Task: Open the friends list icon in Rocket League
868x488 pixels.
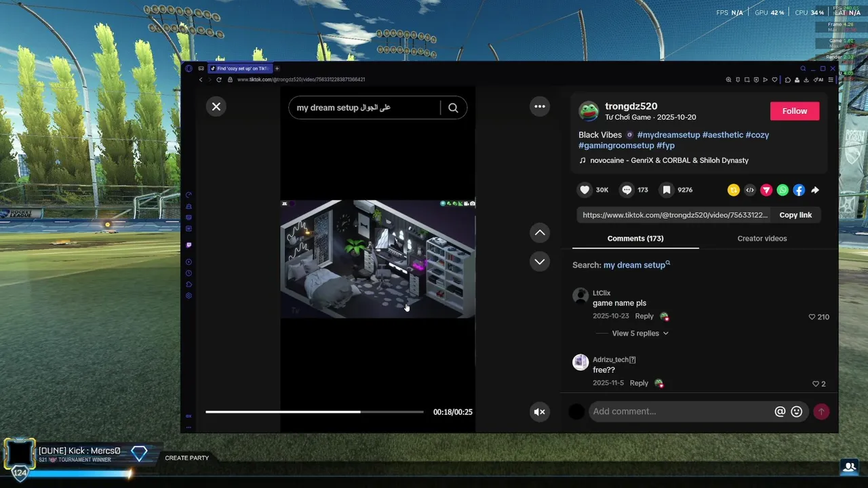Action: pos(849,466)
